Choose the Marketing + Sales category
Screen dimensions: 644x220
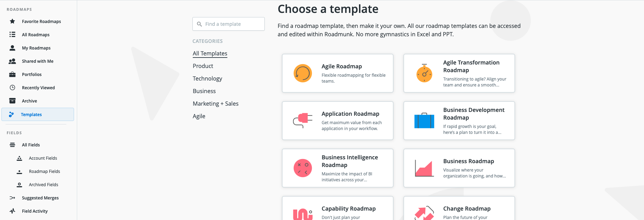coord(215,104)
